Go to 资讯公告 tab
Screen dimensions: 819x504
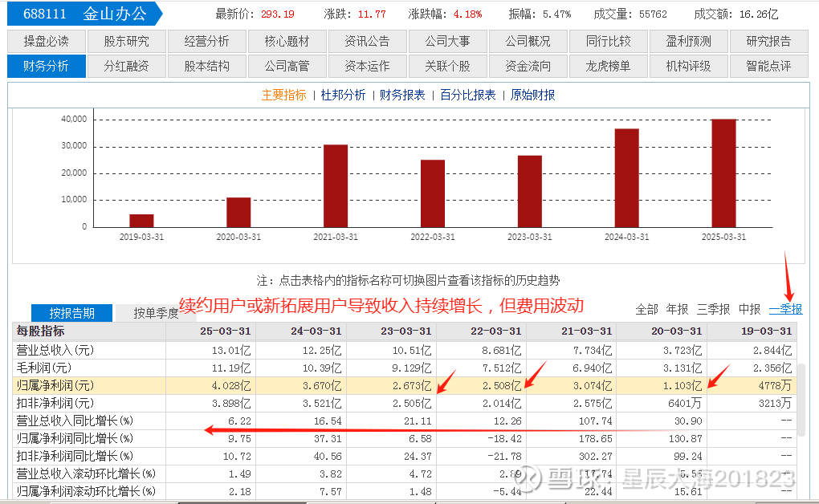(367, 41)
